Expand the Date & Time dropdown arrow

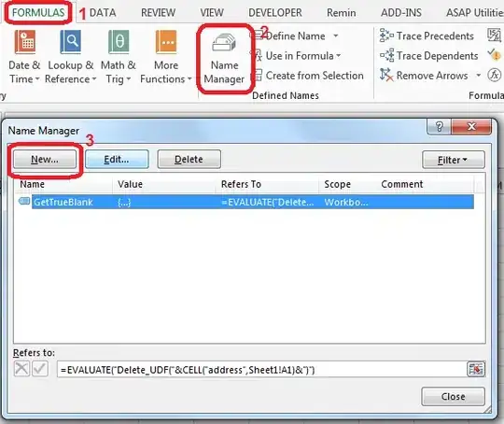(37, 79)
